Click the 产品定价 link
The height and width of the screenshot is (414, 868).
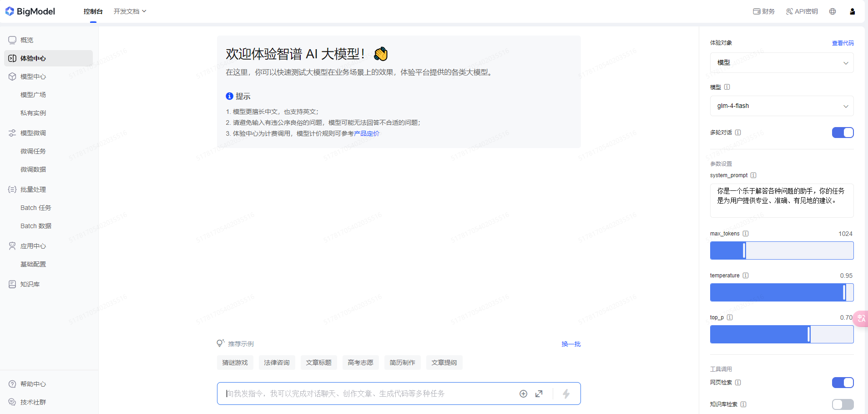tap(367, 133)
